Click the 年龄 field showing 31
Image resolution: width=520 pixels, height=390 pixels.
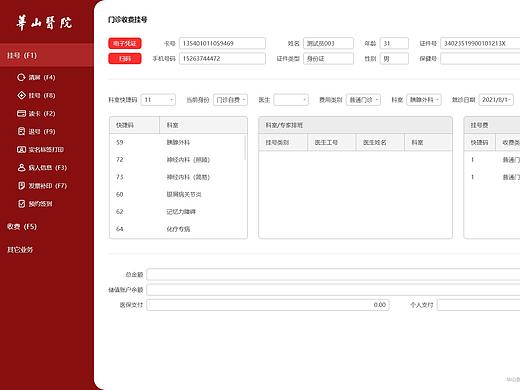coord(394,43)
